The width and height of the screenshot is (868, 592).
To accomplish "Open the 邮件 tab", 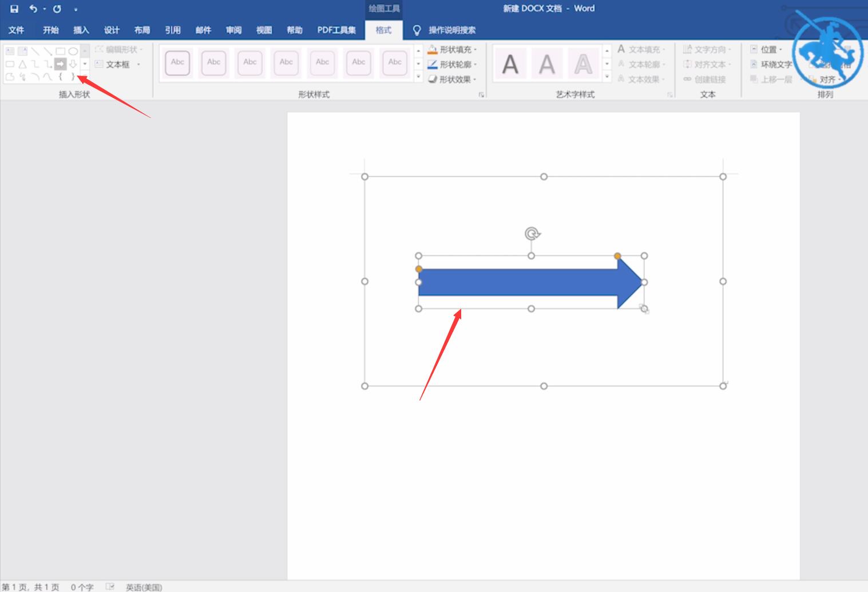I will [x=203, y=30].
